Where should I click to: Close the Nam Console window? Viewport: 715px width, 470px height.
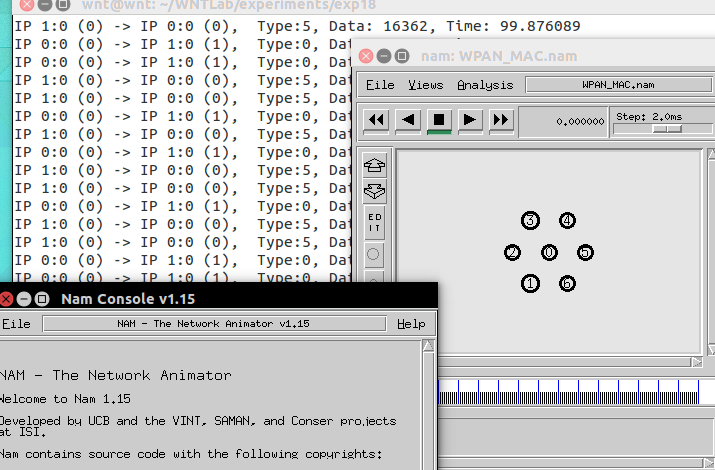click(6, 299)
